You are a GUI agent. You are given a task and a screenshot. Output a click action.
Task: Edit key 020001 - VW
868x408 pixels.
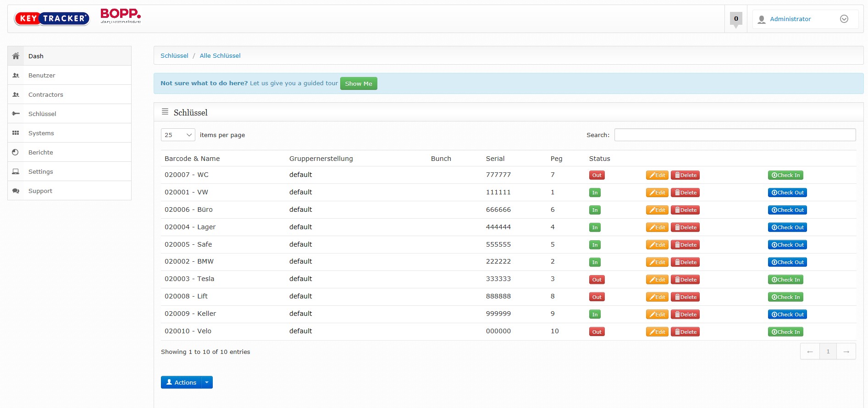[657, 193]
